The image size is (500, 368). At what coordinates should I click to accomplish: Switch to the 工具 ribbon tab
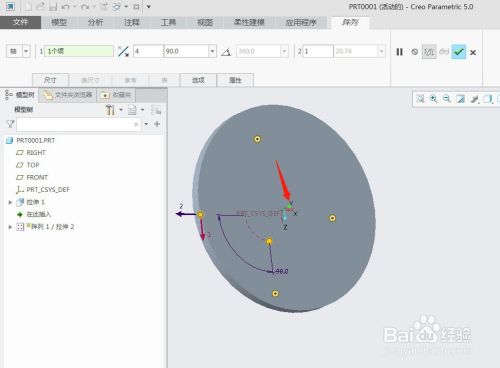168,22
